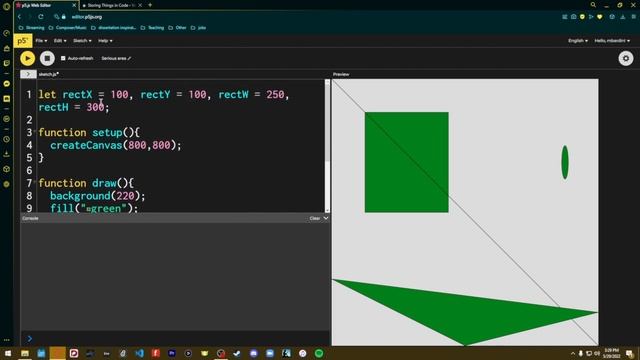Open the browser easy-setup menu icon

[633, 17]
